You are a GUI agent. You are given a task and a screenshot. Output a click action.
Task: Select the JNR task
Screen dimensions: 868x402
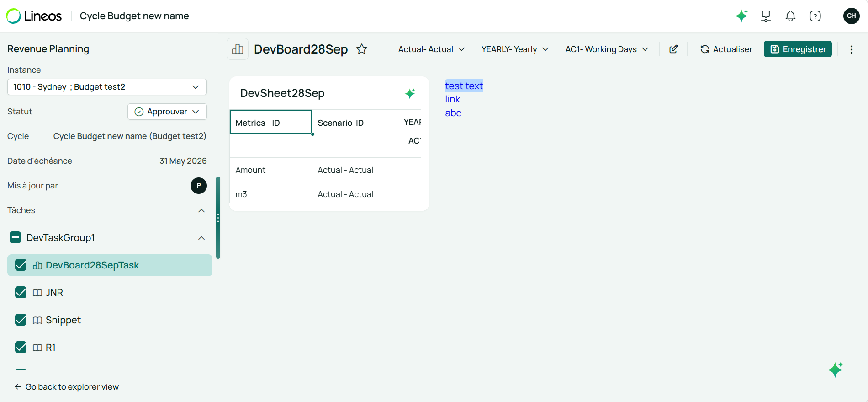[54, 293]
